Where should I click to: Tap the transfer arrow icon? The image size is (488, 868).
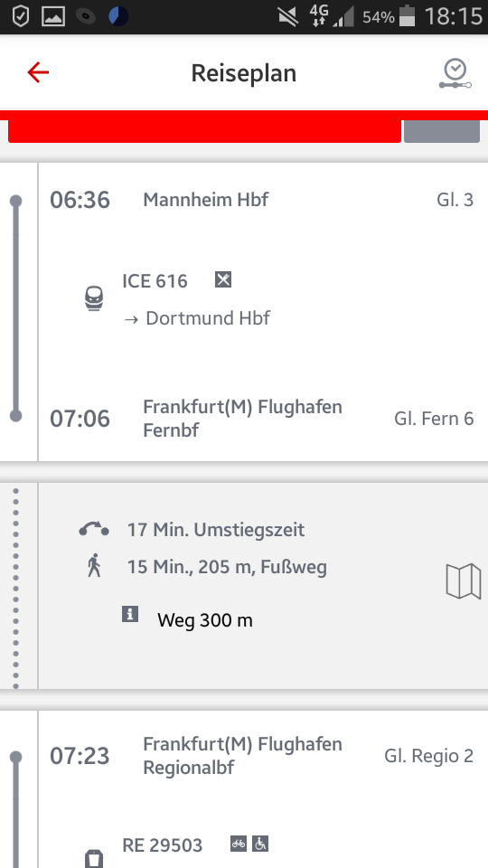(x=93, y=529)
